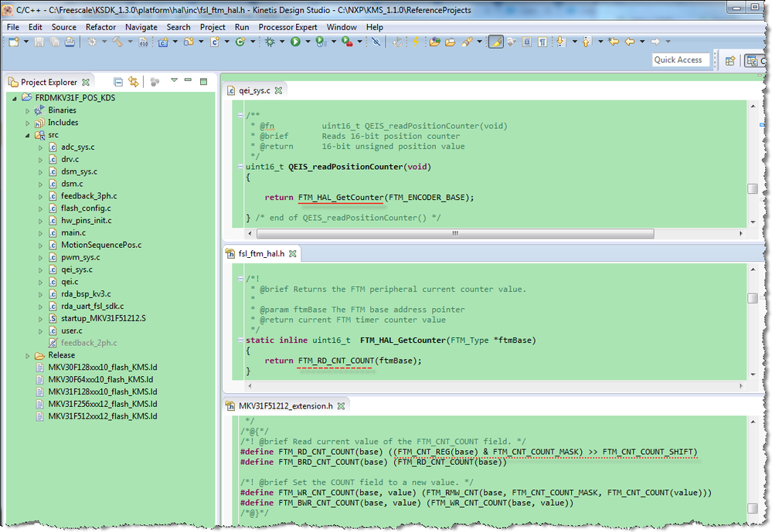Click the New wizard toolbar icon
Viewport: 772px width, 532px height.
pos(14,42)
